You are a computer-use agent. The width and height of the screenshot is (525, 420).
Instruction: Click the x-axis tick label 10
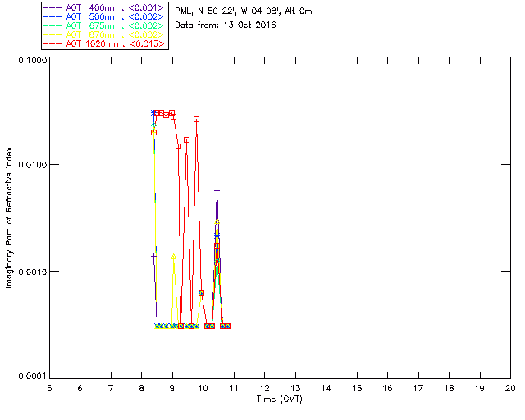click(203, 388)
